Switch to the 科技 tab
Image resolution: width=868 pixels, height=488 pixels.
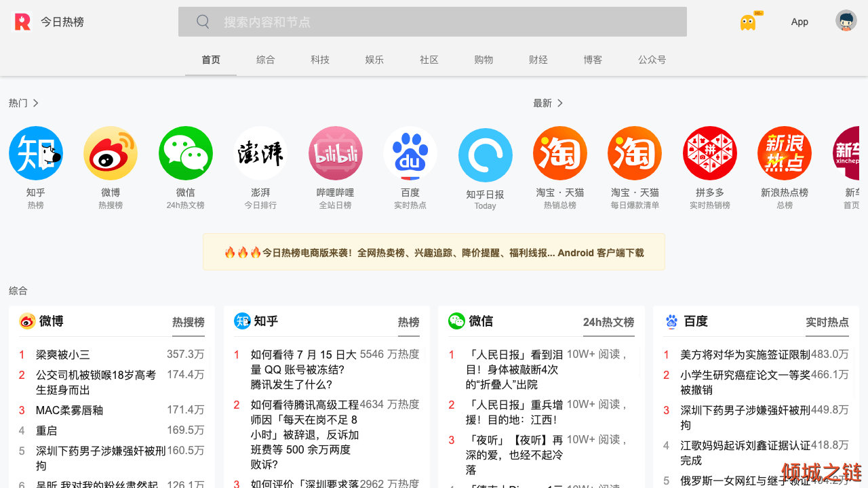click(320, 60)
